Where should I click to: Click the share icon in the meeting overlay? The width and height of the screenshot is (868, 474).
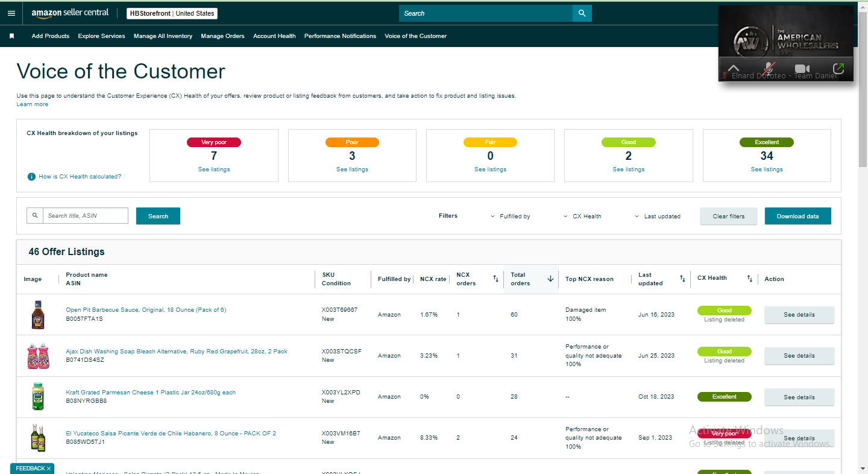(838, 69)
